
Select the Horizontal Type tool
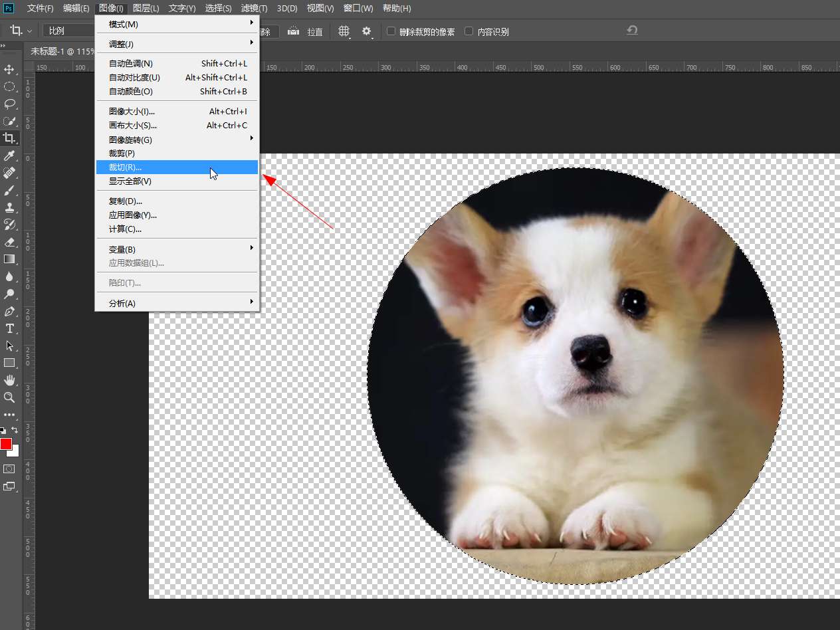(x=9, y=329)
